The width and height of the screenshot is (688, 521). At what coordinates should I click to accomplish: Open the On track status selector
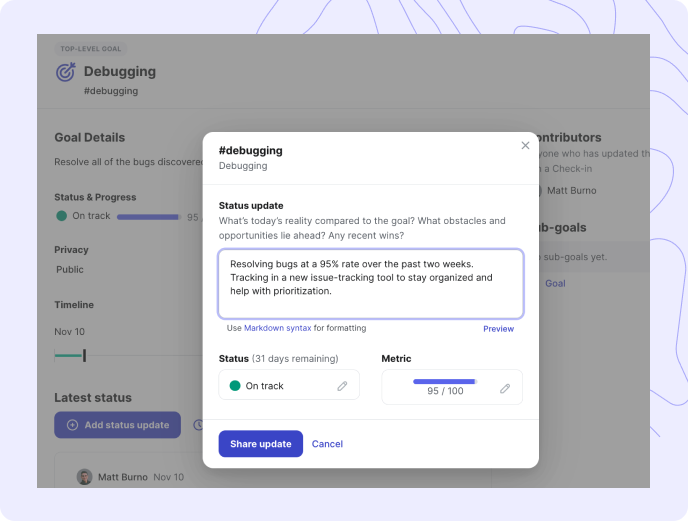tap(289, 385)
